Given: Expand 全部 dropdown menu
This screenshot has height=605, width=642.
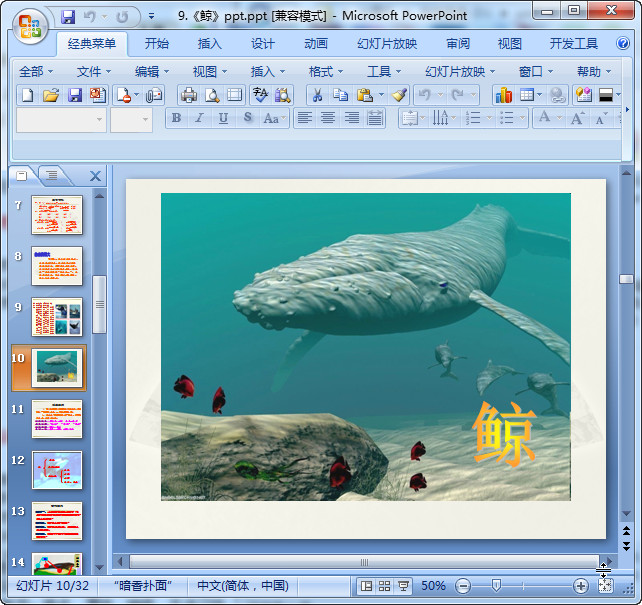Looking at the screenshot, I should 36,72.
